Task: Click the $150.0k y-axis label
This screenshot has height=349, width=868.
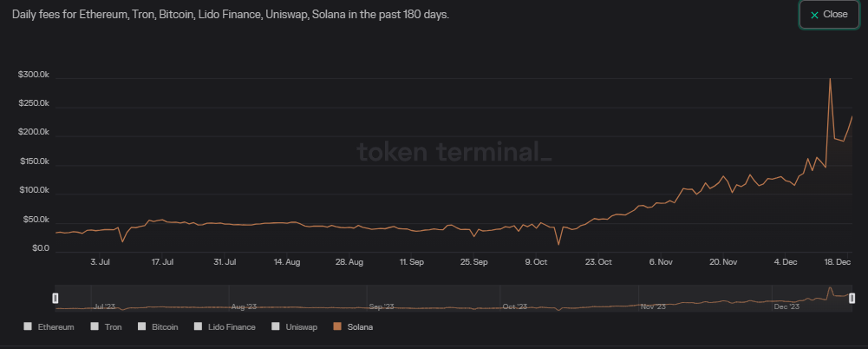Action: (x=34, y=161)
